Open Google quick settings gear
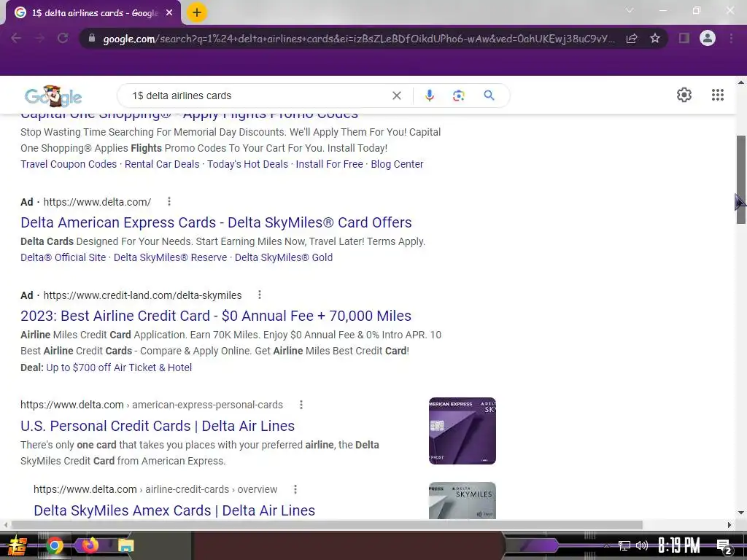Screen dimensions: 747x560 [x=684, y=95]
